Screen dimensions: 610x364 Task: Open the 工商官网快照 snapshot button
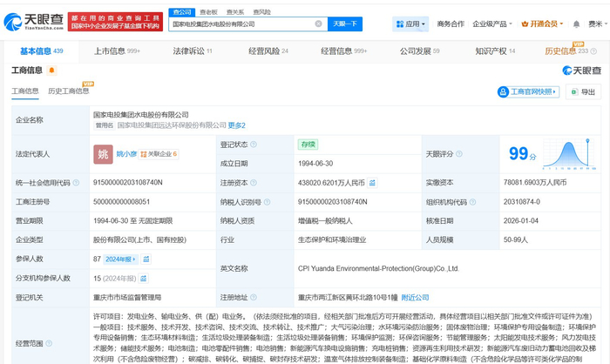coord(527,91)
